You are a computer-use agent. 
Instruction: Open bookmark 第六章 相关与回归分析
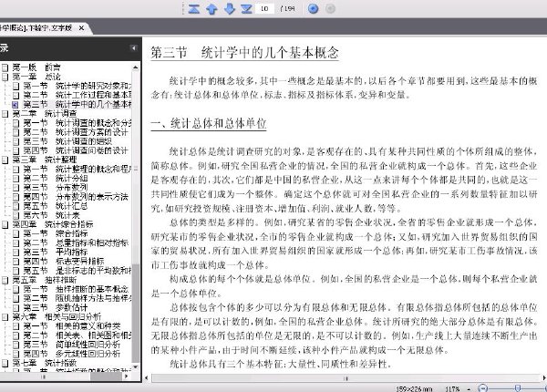(57, 316)
